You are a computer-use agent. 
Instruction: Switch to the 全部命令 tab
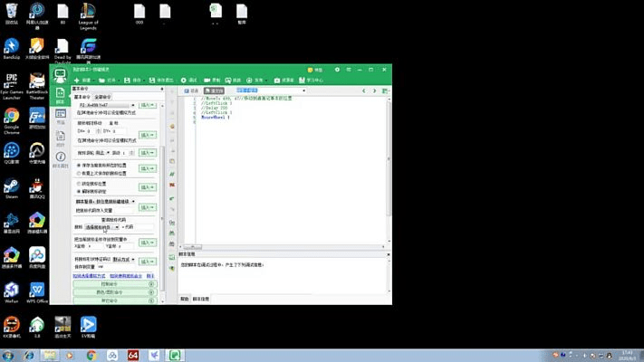coord(102,96)
